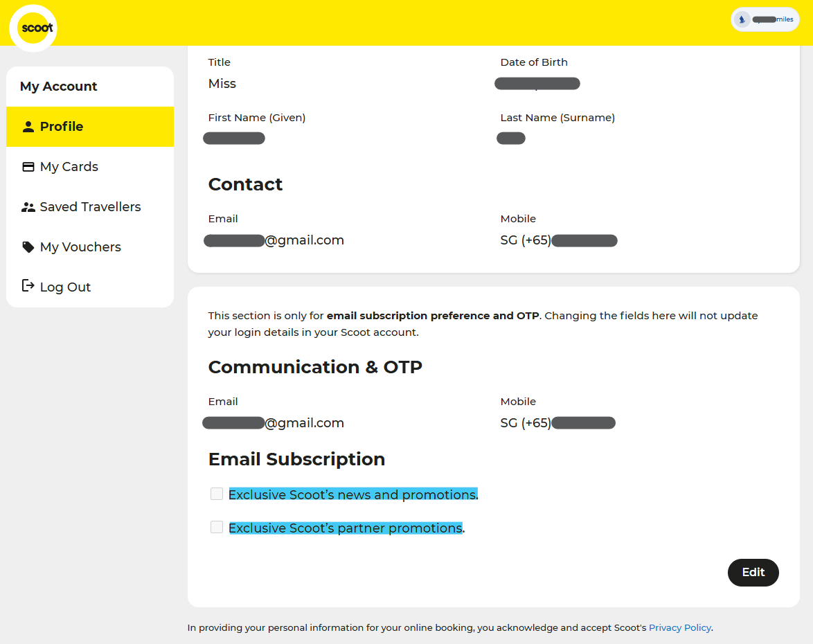Viewport: 813px width, 644px height.
Task: Click the Email Subscription heading
Action: [296, 459]
